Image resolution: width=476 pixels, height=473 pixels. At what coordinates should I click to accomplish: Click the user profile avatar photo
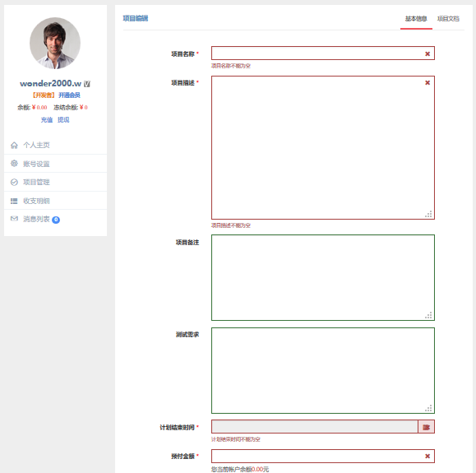pyautogui.click(x=55, y=43)
